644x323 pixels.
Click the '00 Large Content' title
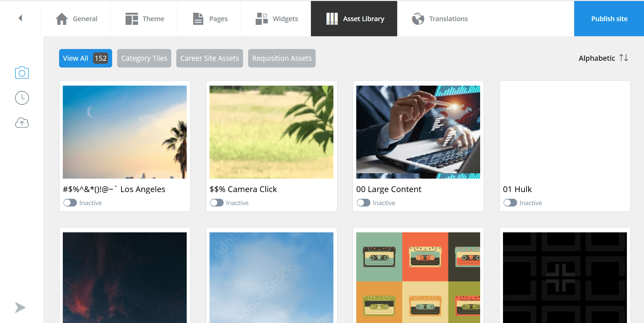388,189
